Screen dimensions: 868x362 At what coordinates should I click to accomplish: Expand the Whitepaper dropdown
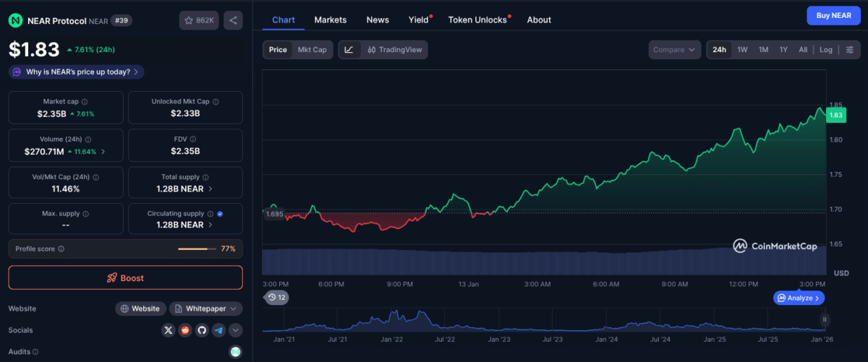[x=205, y=309]
